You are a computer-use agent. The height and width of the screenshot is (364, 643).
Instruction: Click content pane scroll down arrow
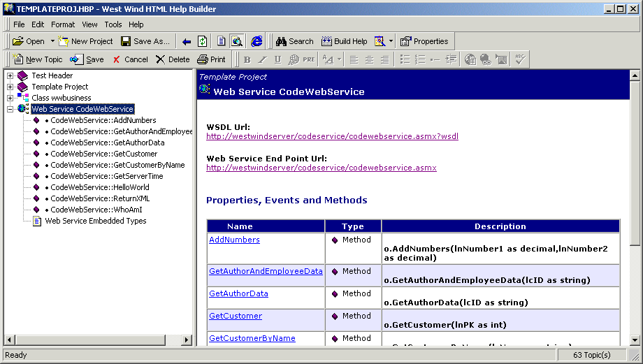pyautogui.click(x=635, y=340)
